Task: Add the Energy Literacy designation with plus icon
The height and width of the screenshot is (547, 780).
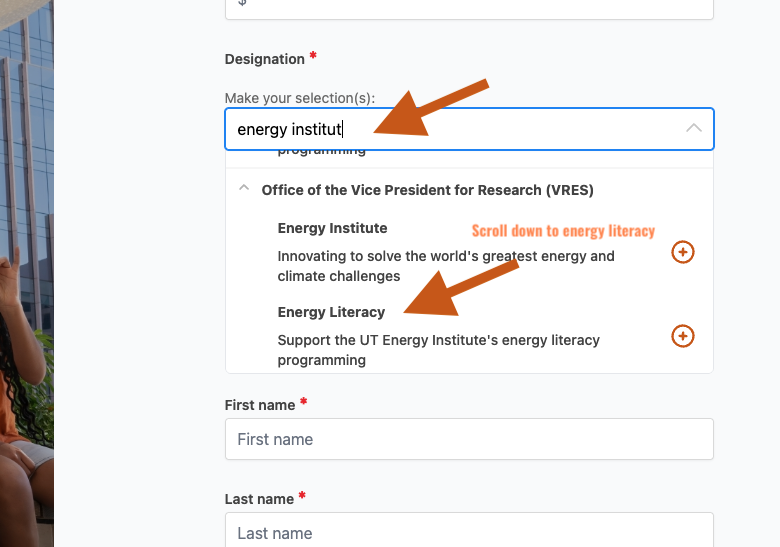Action: [682, 336]
